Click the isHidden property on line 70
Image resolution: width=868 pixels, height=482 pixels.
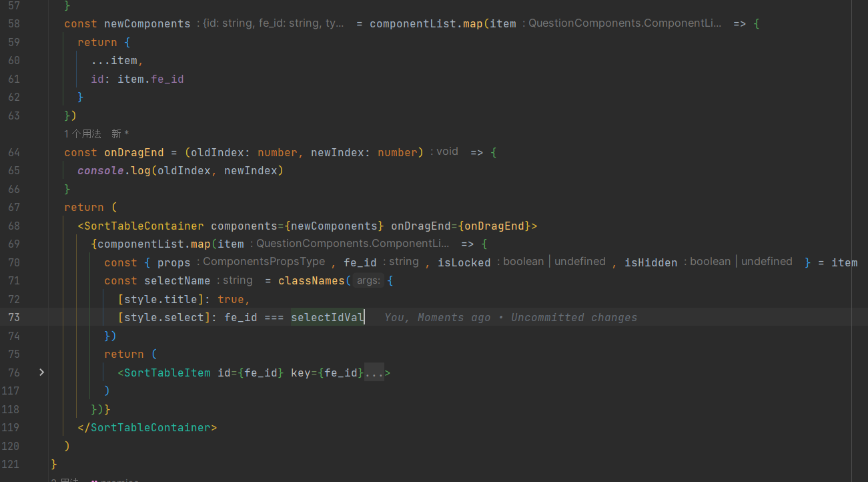[651, 262]
